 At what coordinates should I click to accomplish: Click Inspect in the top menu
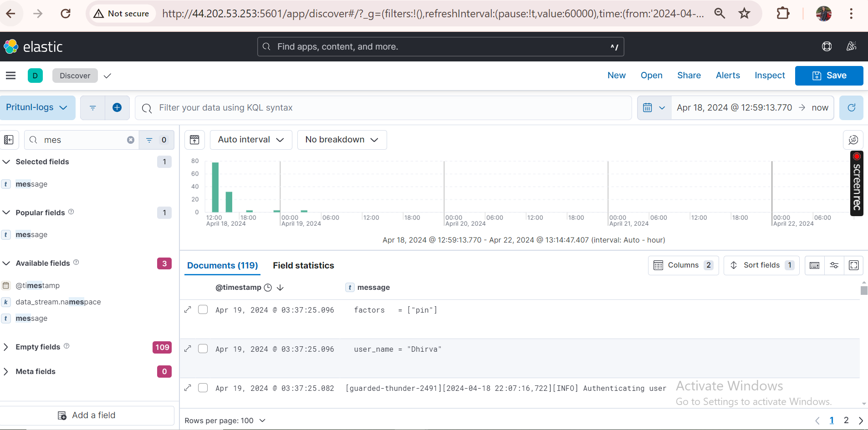[770, 76]
